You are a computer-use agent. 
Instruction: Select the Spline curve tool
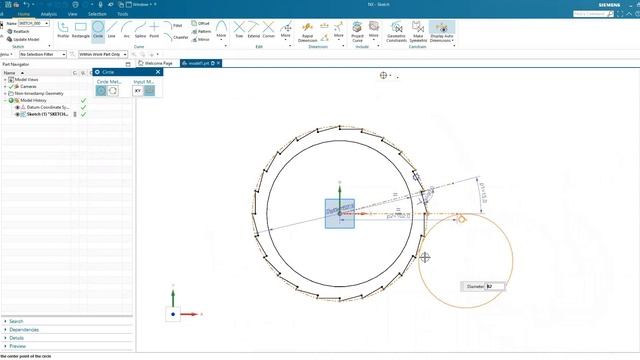pyautogui.click(x=140, y=30)
